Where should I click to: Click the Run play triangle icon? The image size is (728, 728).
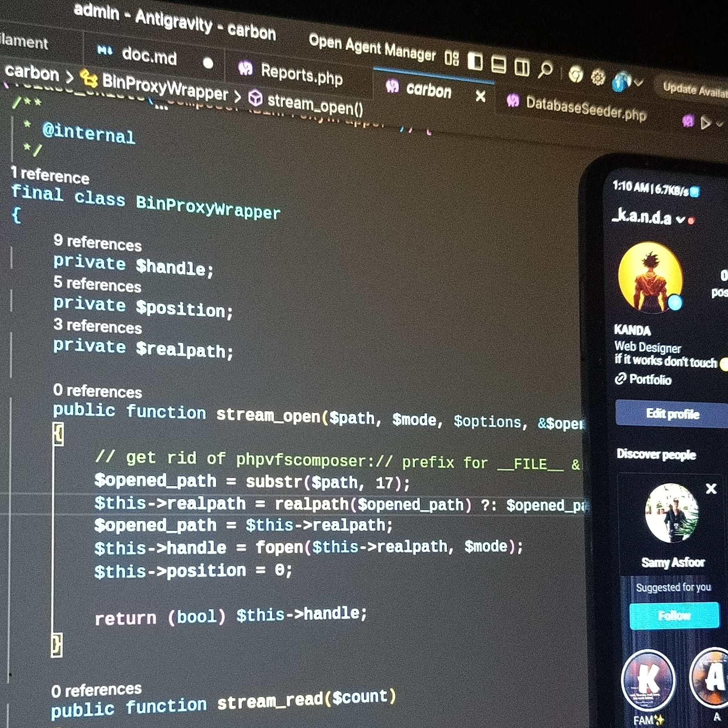click(x=705, y=122)
